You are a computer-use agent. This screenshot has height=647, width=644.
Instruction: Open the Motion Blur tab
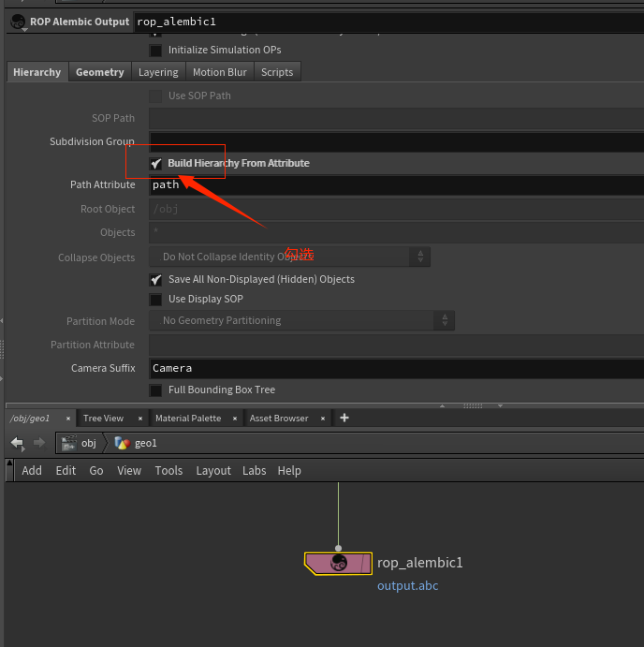220,72
